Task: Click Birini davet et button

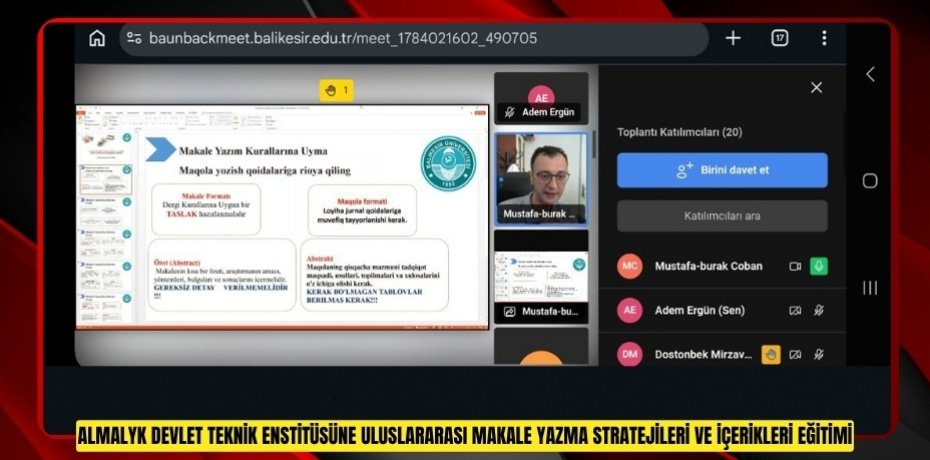Action: 722,170
